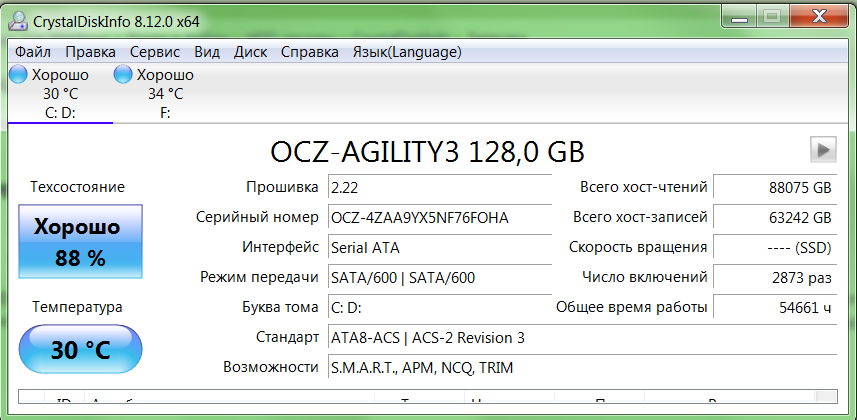Click the OCZ-AGILITY3 128,0 GB disk title
This screenshot has height=420, width=857.
click(427, 151)
